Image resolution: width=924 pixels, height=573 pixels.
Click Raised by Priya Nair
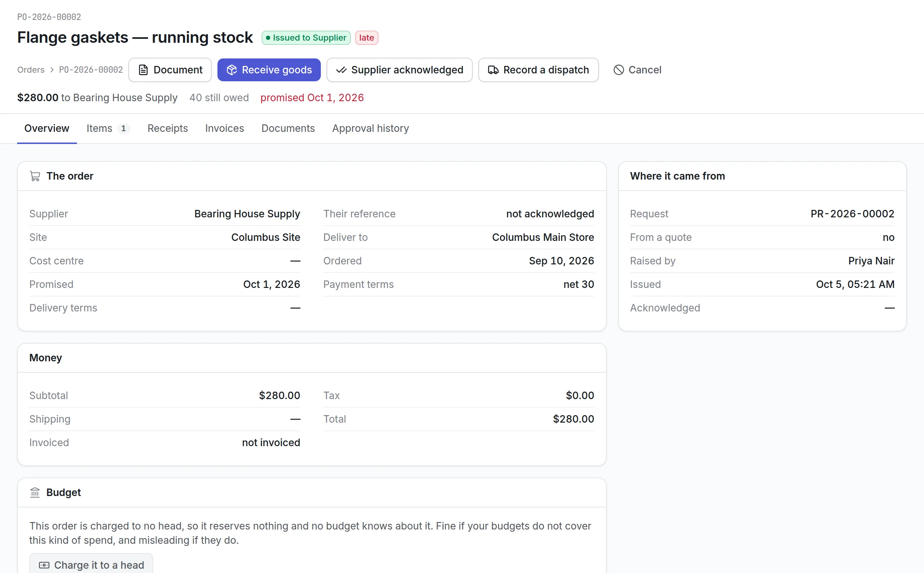[871, 261]
